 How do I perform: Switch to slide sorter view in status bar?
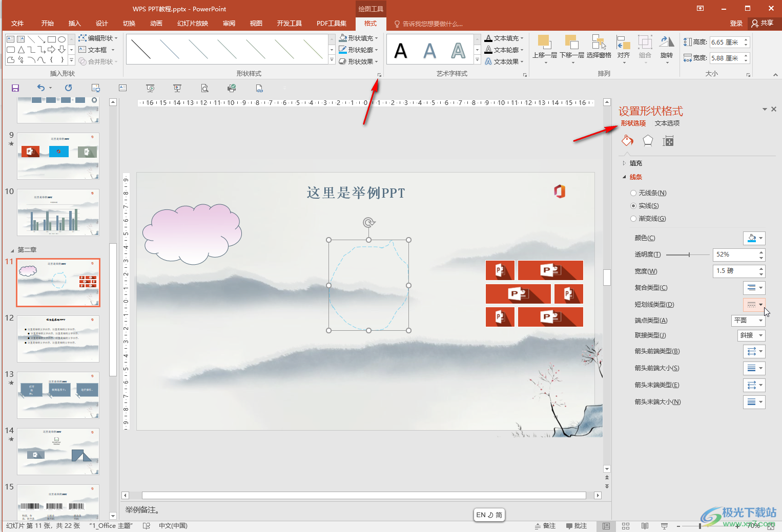coord(626,526)
